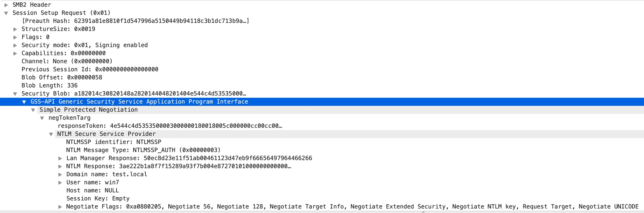Expand the Flags field details

coord(15,37)
